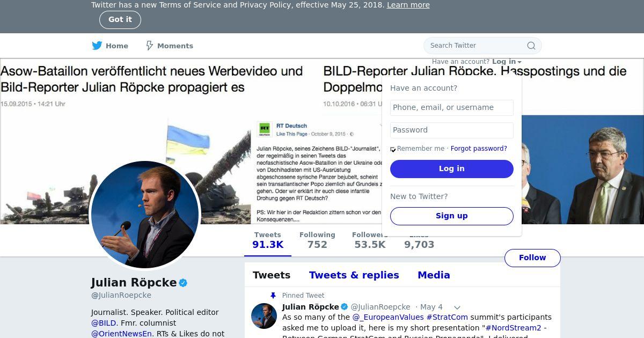Screen dimensions: 644x338
Task: Click the search magnifier icon
Action: click(x=531, y=46)
